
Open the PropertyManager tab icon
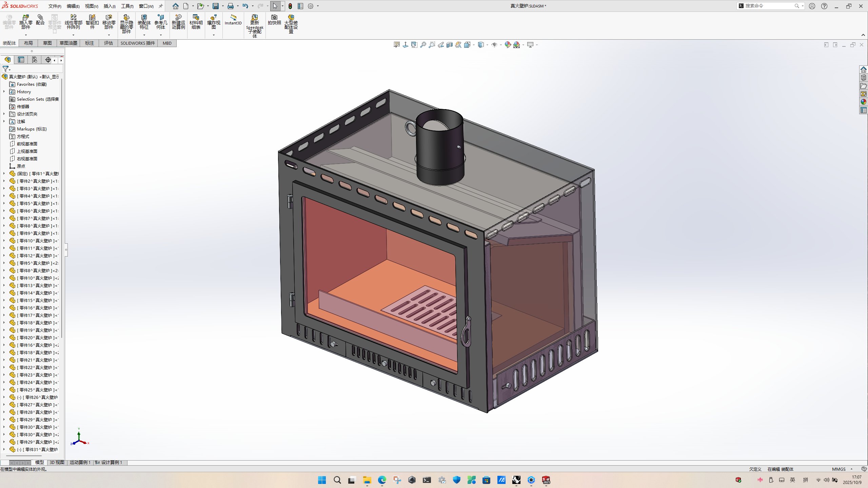21,60
